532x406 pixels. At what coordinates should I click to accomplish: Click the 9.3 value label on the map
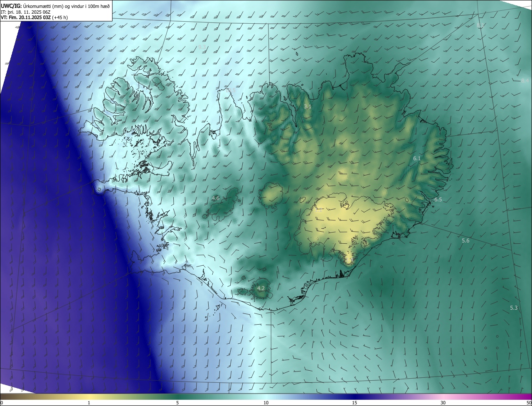pyautogui.click(x=202, y=47)
